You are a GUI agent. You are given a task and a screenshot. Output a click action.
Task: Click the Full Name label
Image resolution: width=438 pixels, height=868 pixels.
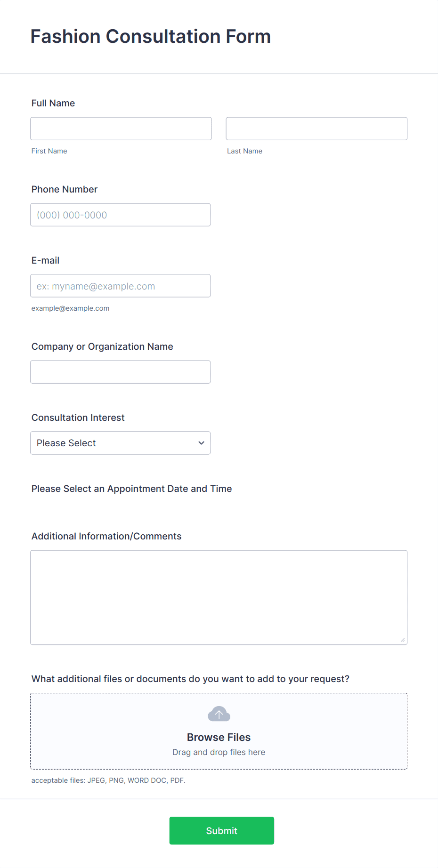(53, 103)
